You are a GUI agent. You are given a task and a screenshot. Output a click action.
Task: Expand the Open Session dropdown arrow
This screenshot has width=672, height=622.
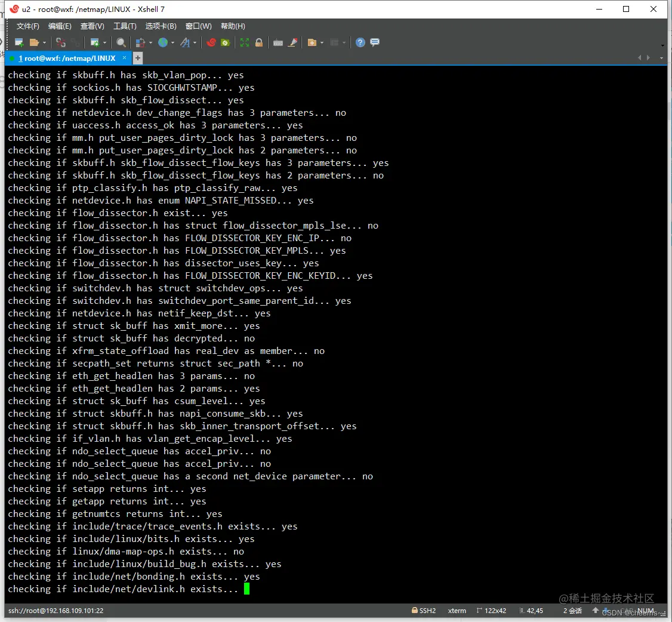(44, 42)
